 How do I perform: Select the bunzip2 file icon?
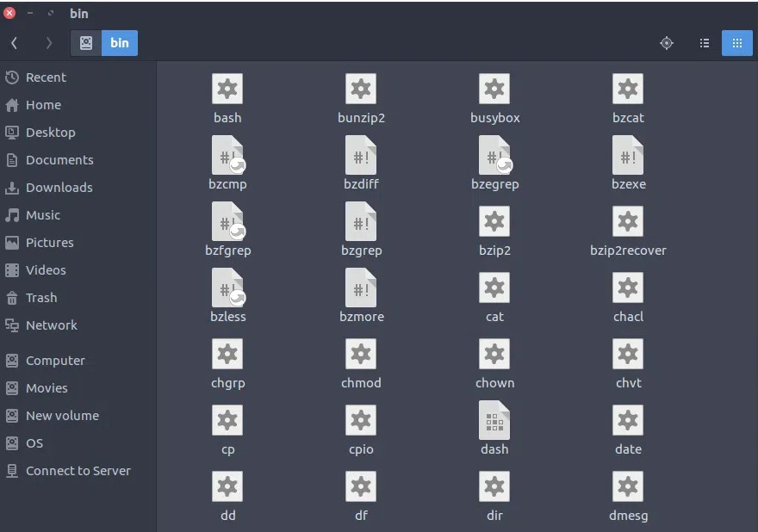(361, 89)
